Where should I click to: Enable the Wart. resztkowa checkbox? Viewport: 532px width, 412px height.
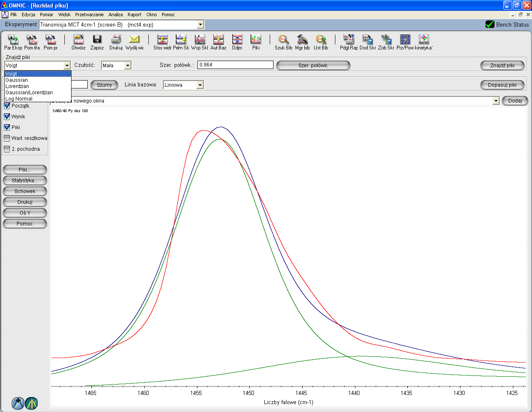[x=7, y=138]
